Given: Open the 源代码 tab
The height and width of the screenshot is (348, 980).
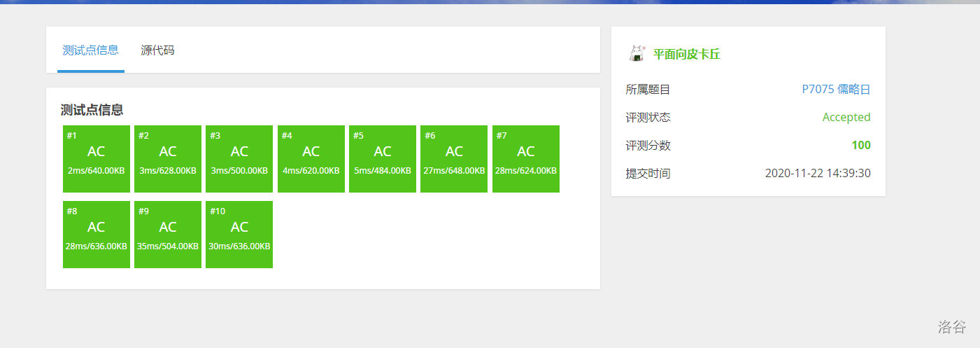Looking at the screenshot, I should (157, 50).
